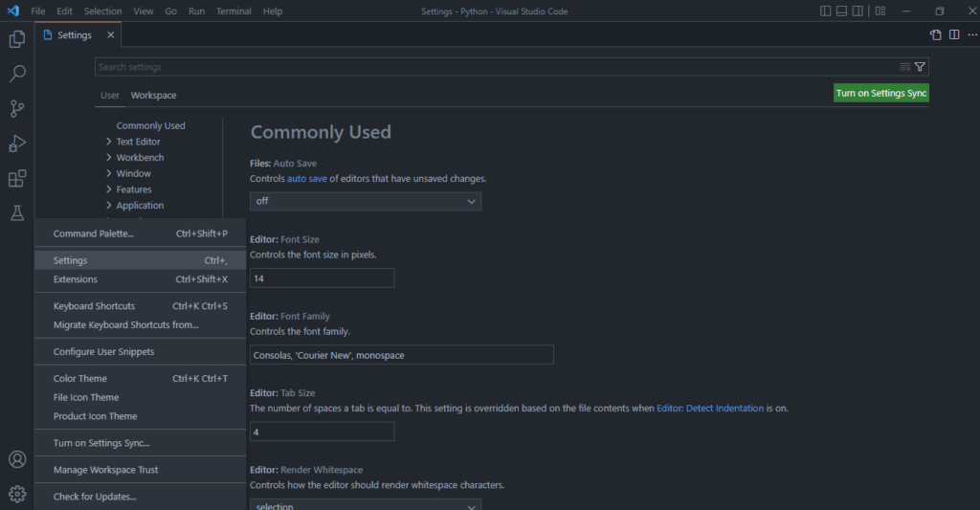The height and width of the screenshot is (510, 980).
Task: Toggle Secondary Side Bar layout icon
Action: tap(857, 11)
